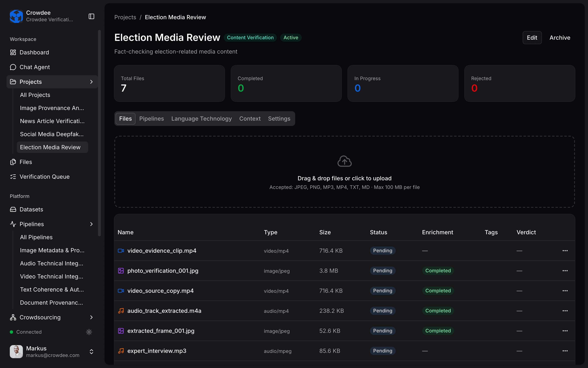Click video icon of video_evidence_clip.mp4
The width and height of the screenshot is (588, 368).
point(121,251)
